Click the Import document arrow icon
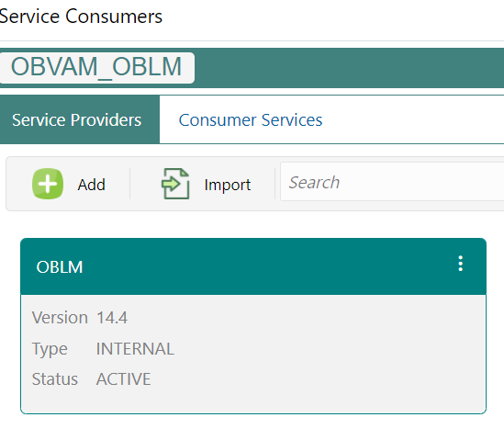 [x=175, y=184]
